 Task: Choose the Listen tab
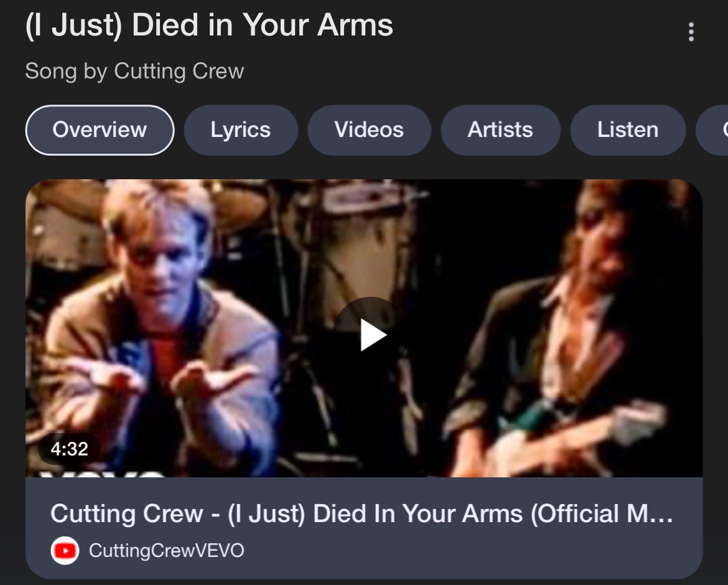pyautogui.click(x=628, y=130)
